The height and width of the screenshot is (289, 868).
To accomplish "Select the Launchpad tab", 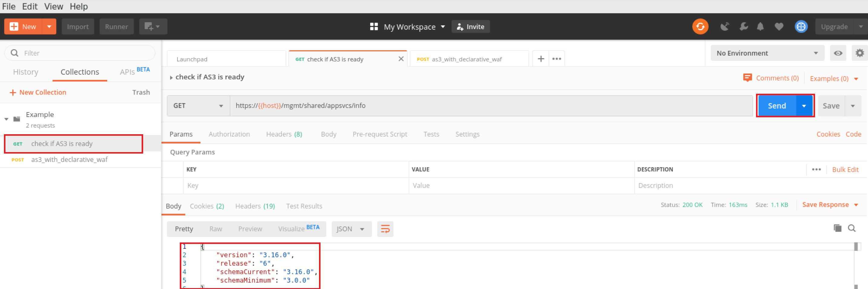I will (226, 59).
